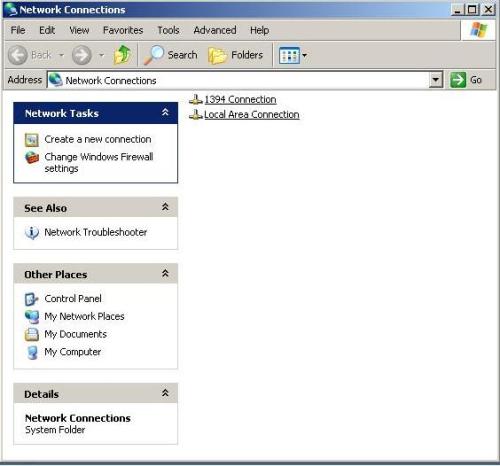
Task: Open the Back history dropdown arrow
Action: [62, 55]
